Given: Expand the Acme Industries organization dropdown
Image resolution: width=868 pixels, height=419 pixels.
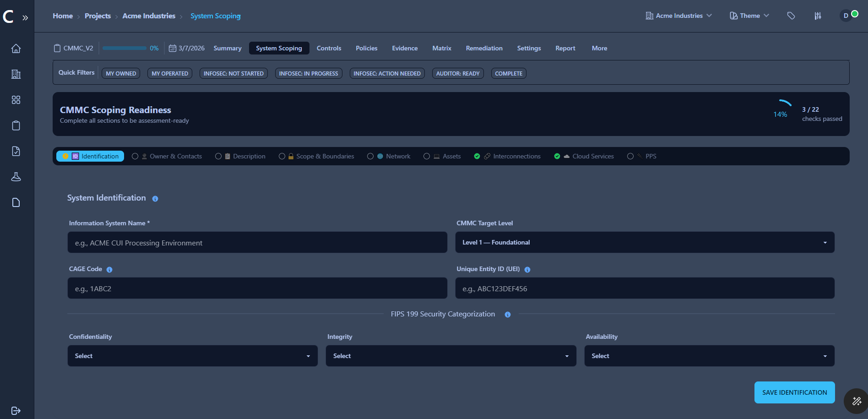Looking at the screenshot, I should [x=679, y=16].
